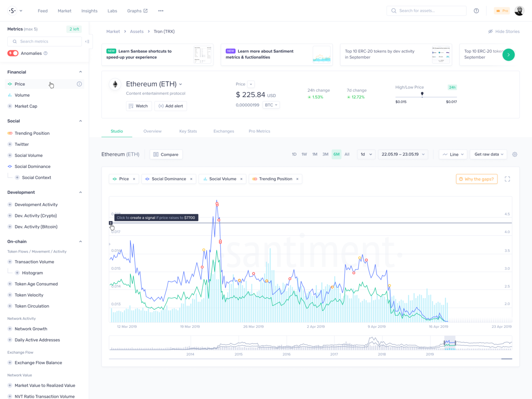Focus the Search for assets field

pyautogui.click(x=426, y=11)
